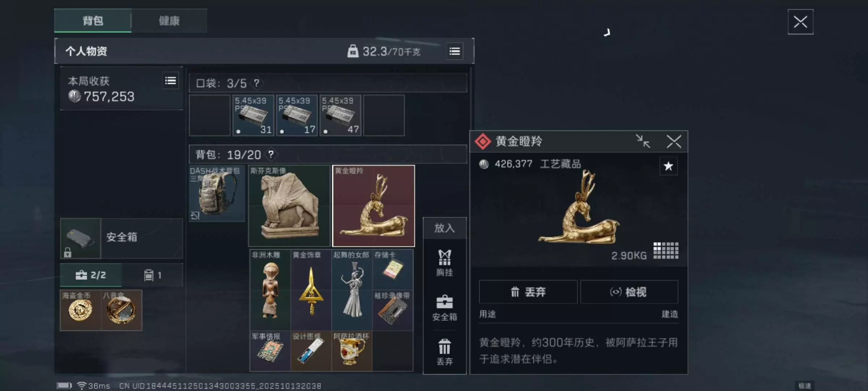Click the 丢弃 trash icon in sidebar
Image resolution: width=868 pixels, height=391 pixels.
click(444, 352)
